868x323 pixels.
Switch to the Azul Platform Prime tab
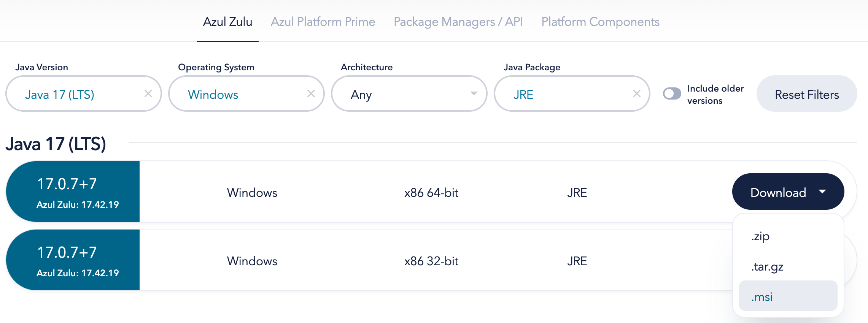323,22
